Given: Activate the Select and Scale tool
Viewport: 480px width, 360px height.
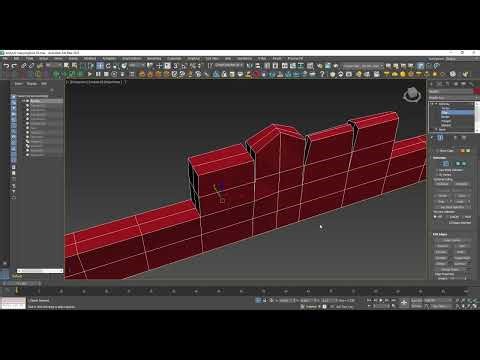Looking at the screenshot, I should click(116, 66).
